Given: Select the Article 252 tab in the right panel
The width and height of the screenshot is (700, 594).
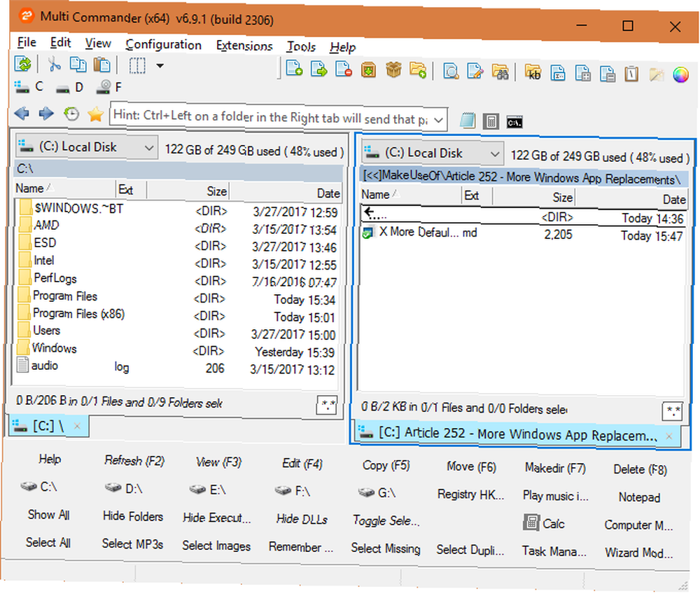Looking at the screenshot, I should [x=518, y=434].
